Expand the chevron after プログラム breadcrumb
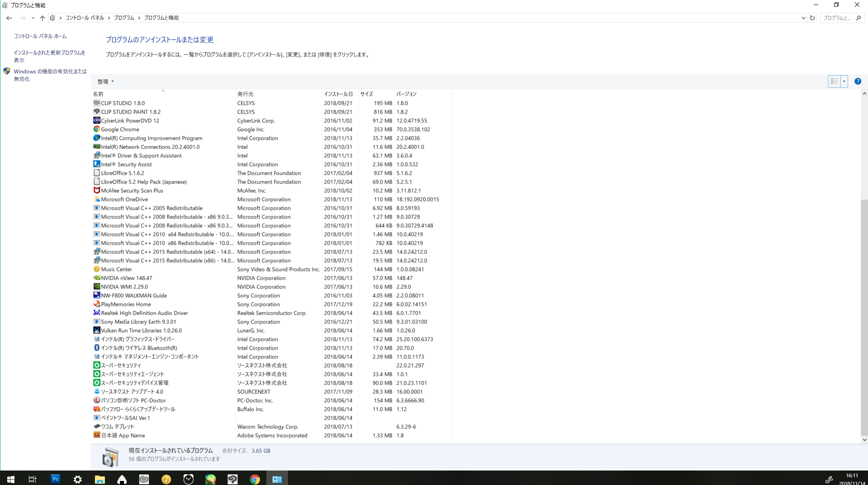Viewport: 868px width, 485px height. [x=139, y=18]
